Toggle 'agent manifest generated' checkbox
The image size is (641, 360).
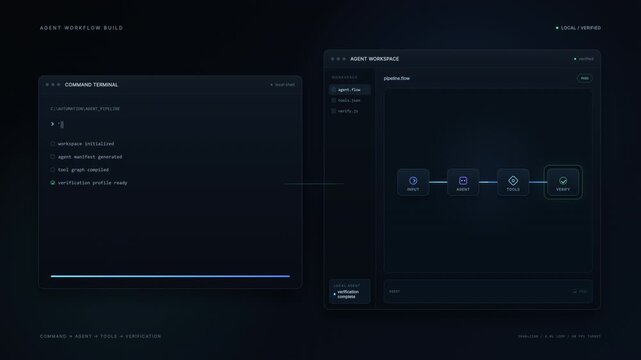(x=52, y=157)
